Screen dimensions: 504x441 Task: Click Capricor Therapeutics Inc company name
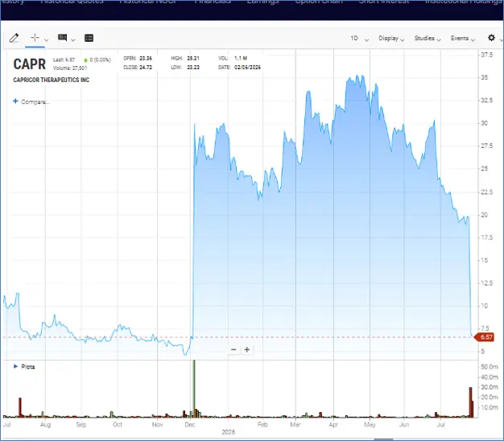click(x=51, y=80)
